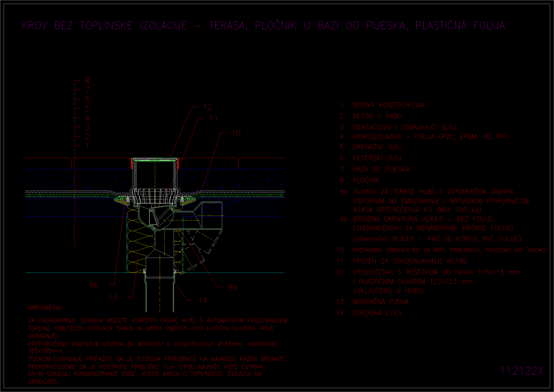Select legend entry BAZA OD PIJESKA

(x=381, y=169)
